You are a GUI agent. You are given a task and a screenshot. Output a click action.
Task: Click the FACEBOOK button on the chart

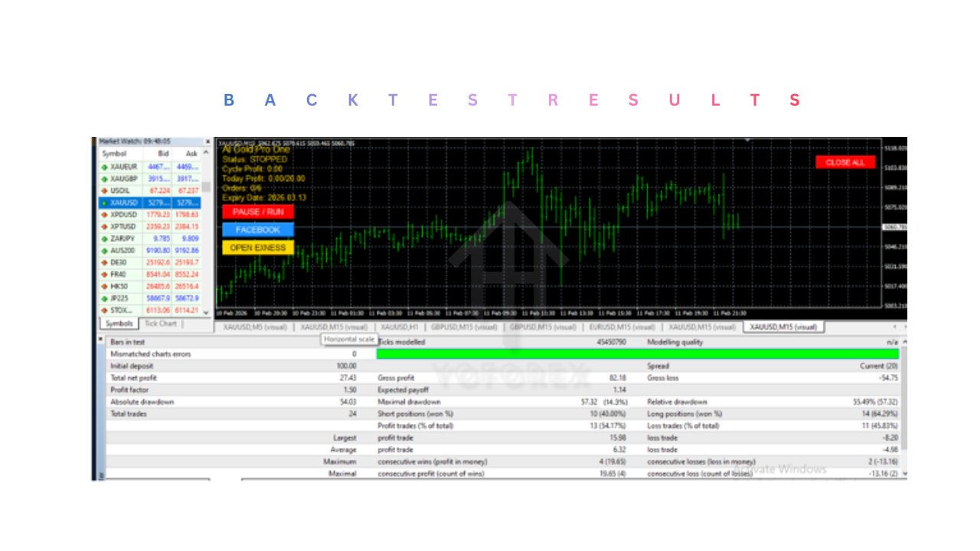pyautogui.click(x=258, y=229)
